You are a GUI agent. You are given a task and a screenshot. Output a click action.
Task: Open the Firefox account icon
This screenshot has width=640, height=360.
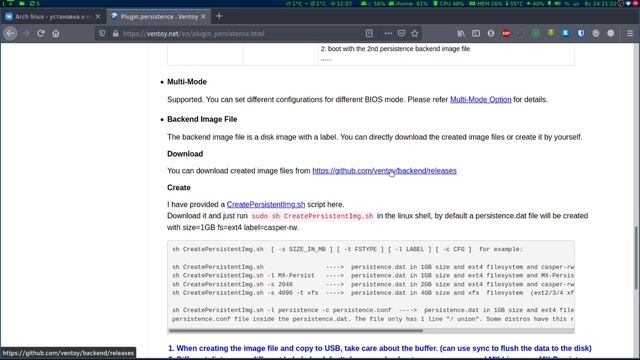coord(491,33)
